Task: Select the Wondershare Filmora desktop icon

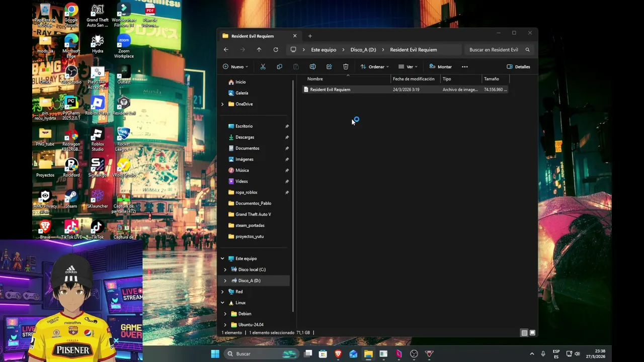Action: [x=124, y=16]
